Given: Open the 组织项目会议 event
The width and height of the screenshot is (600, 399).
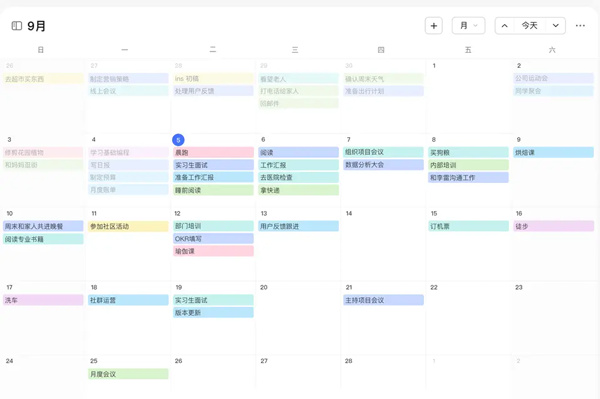Looking at the screenshot, I should point(383,152).
